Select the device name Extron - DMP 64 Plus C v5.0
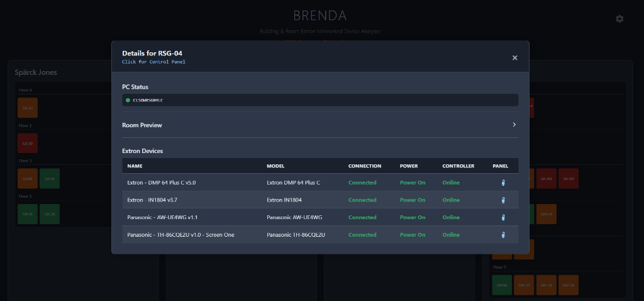Viewport: 644px width, 301px height. tap(162, 183)
